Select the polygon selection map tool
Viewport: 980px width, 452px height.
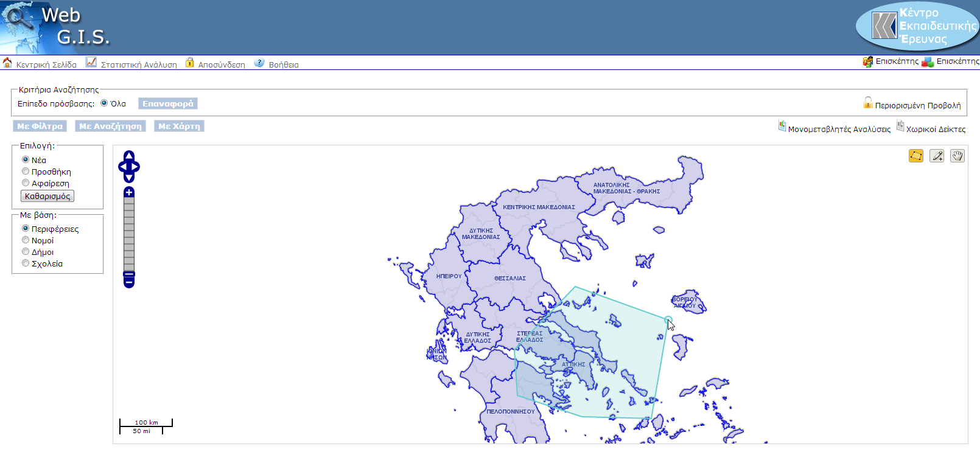916,156
